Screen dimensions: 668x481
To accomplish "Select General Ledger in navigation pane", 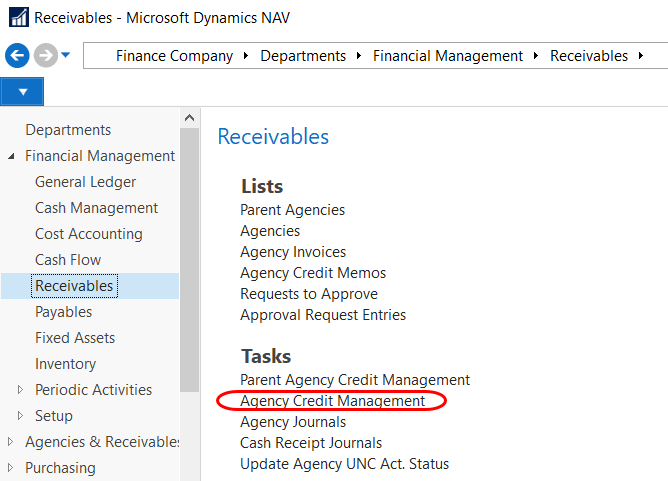I will 85,182.
